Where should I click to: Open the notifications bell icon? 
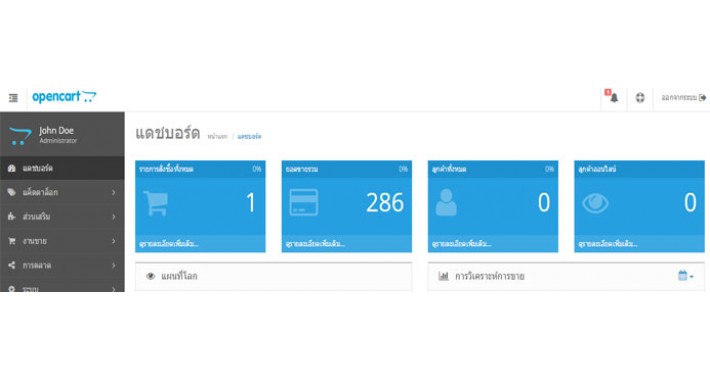click(614, 97)
